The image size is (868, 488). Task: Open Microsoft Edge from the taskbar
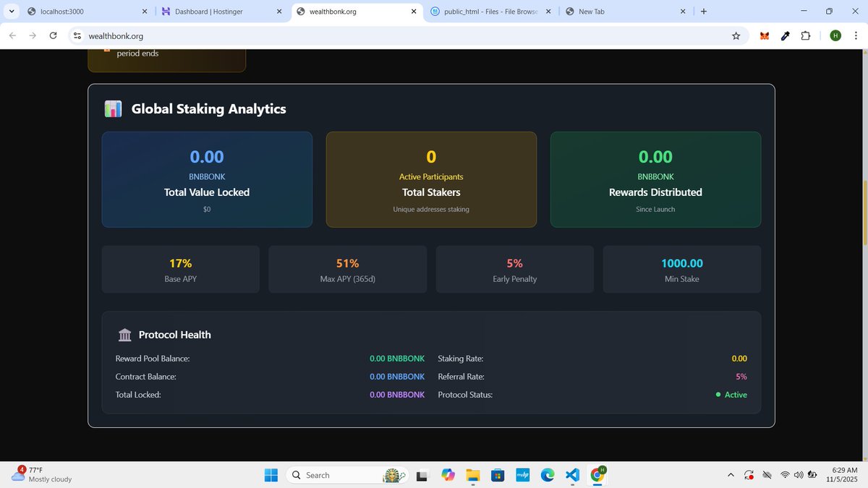click(x=548, y=475)
